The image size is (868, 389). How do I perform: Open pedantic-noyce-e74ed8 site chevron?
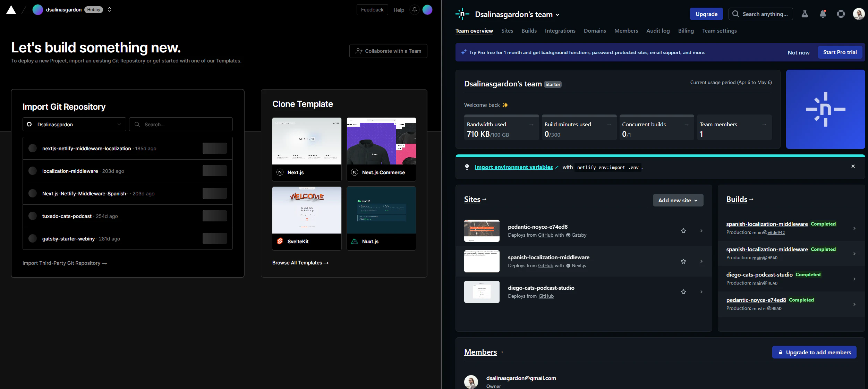(x=701, y=231)
